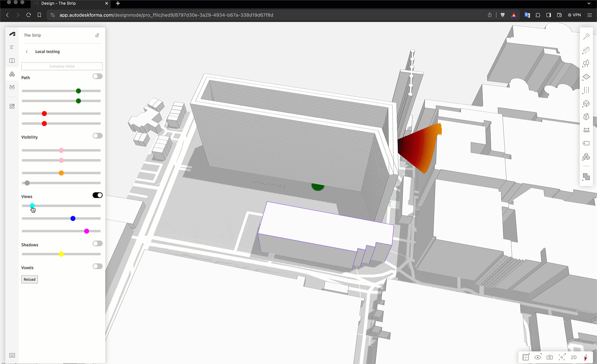
Task: Enable the Shadows toggle
Action: point(97,243)
